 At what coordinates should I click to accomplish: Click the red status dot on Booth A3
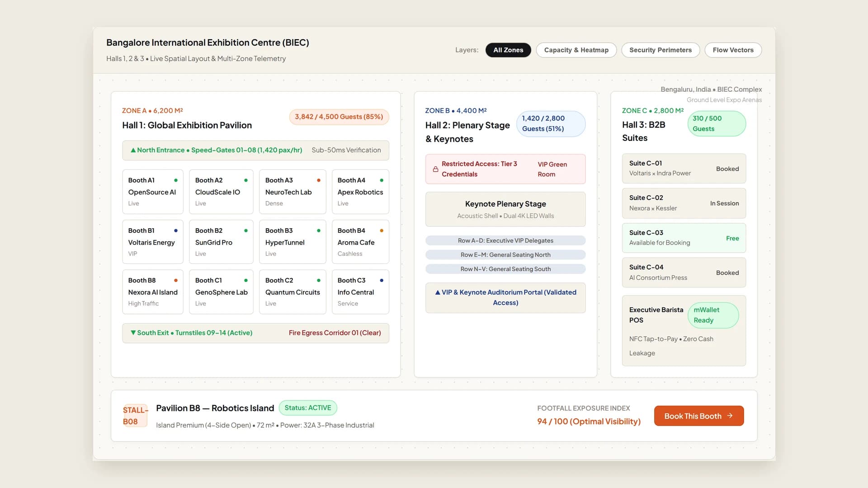pos(319,180)
